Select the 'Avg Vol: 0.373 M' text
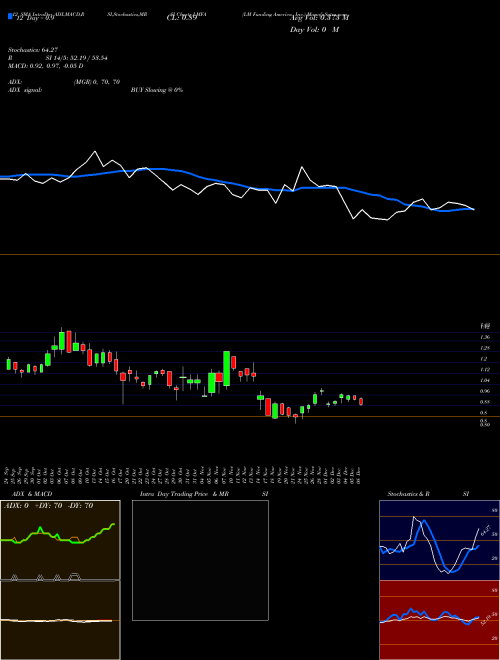 [319, 18]
